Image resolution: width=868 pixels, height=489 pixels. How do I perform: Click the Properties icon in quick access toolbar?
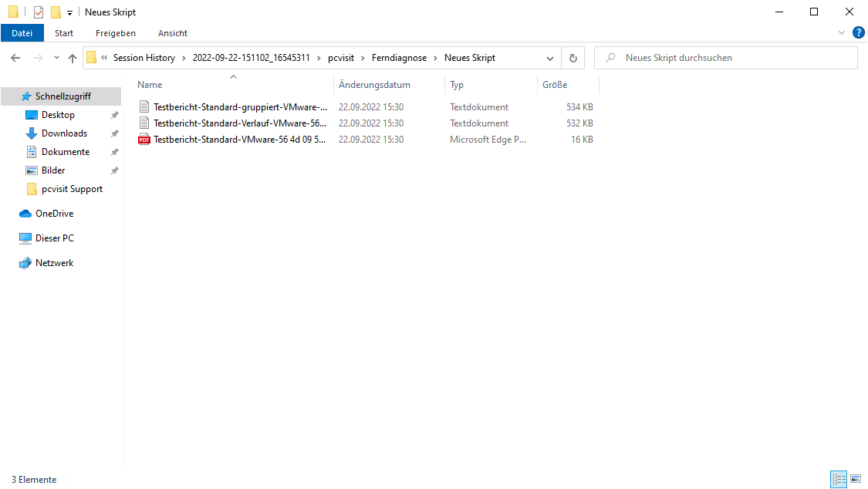click(39, 12)
